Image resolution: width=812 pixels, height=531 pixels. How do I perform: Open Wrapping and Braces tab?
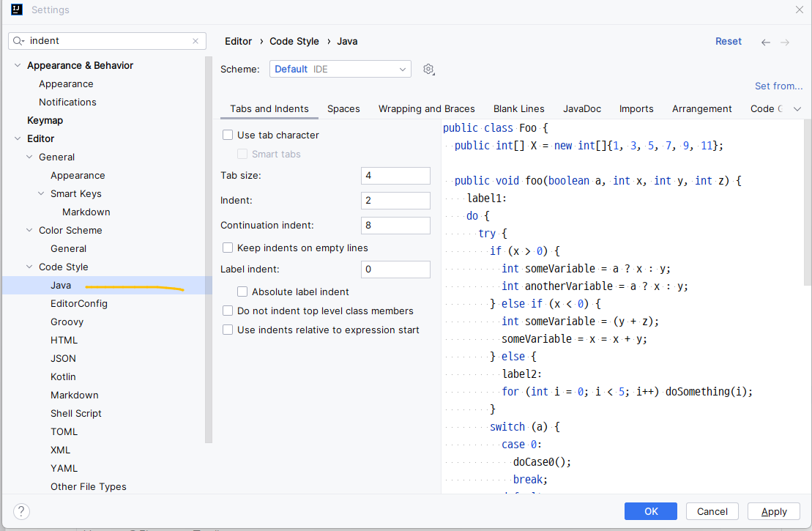click(427, 109)
